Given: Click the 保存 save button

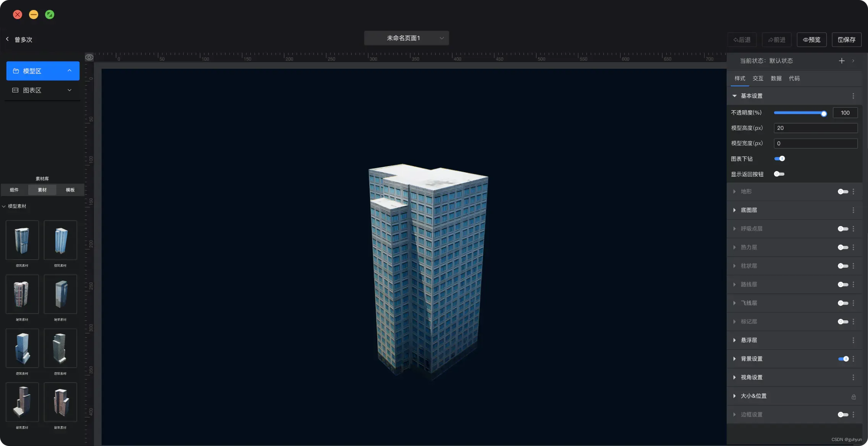Looking at the screenshot, I should (x=847, y=40).
